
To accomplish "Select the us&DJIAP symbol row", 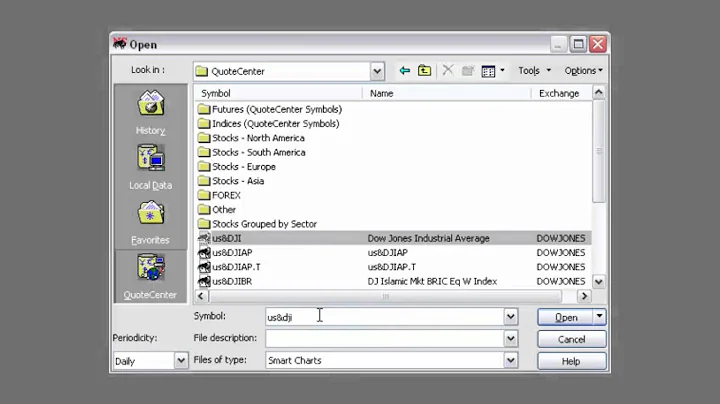I will [394, 252].
